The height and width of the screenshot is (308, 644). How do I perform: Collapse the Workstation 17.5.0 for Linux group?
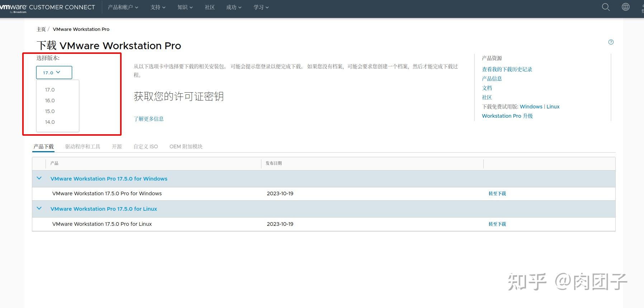39,208
